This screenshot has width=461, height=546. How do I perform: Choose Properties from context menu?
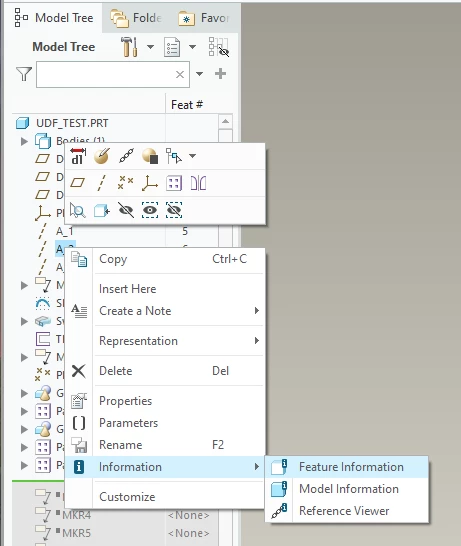click(x=165, y=401)
